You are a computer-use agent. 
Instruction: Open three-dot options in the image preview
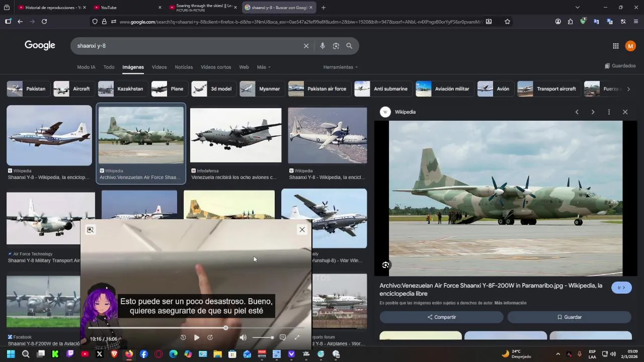click(x=609, y=112)
